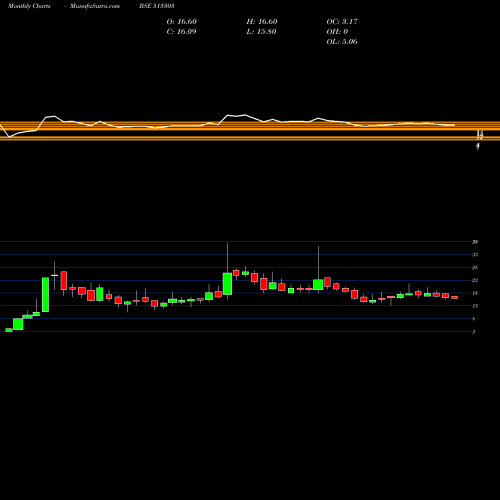Viewport: 500px width, 500px height.
Task: Click the 'OC: 3.17' reading
Action: (342, 22)
